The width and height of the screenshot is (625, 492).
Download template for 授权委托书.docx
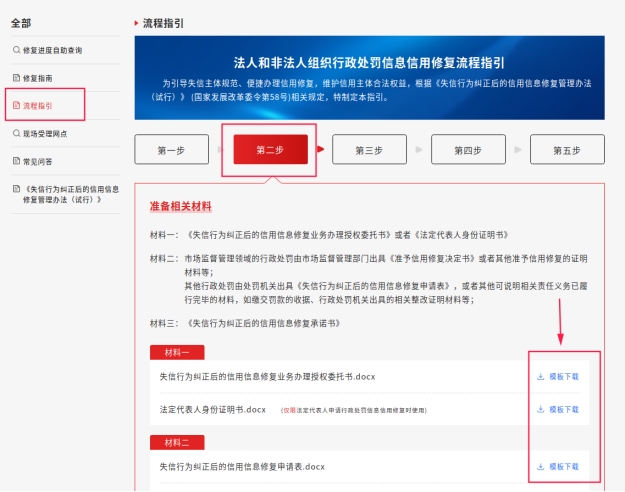pos(564,376)
